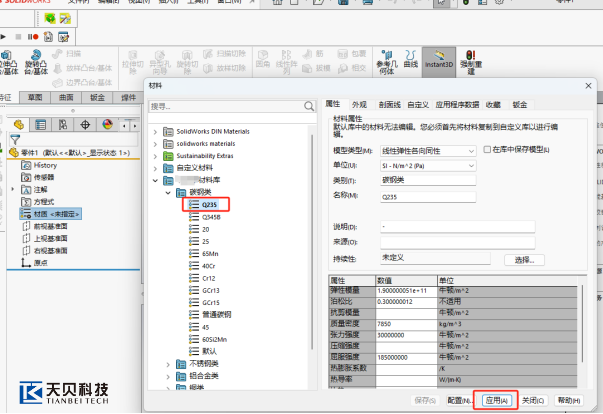Click the 包覆 wrap tool

351,53
